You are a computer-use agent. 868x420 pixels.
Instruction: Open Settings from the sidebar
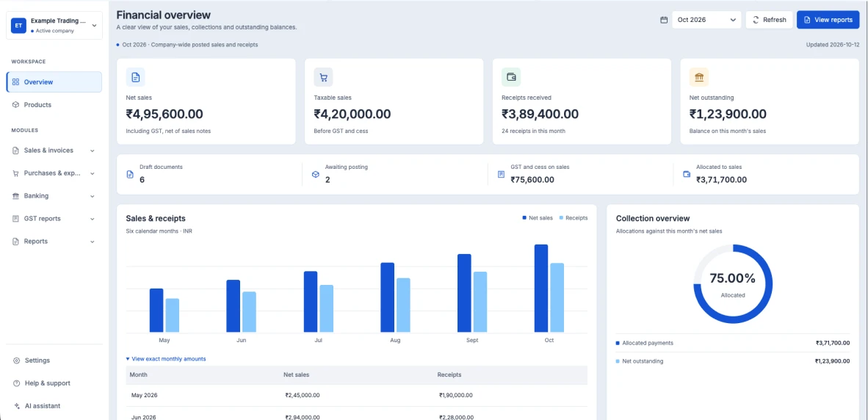54,361
